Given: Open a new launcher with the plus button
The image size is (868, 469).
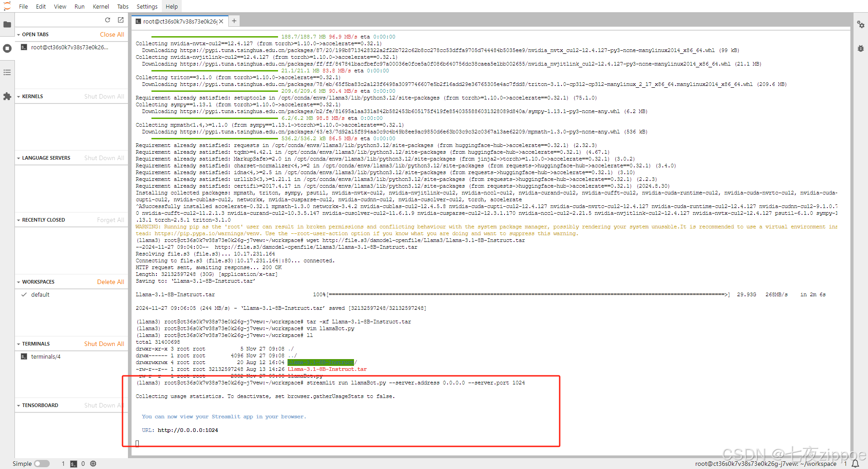Looking at the screenshot, I should (234, 21).
